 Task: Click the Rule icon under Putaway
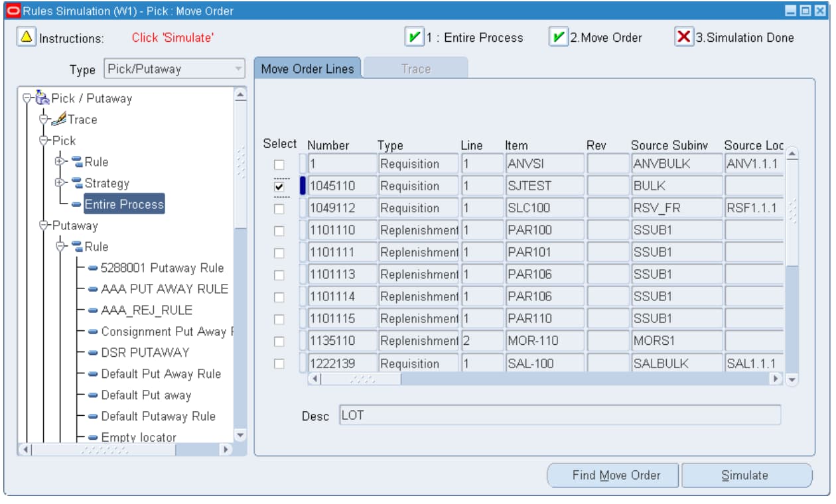click(x=76, y=247)
